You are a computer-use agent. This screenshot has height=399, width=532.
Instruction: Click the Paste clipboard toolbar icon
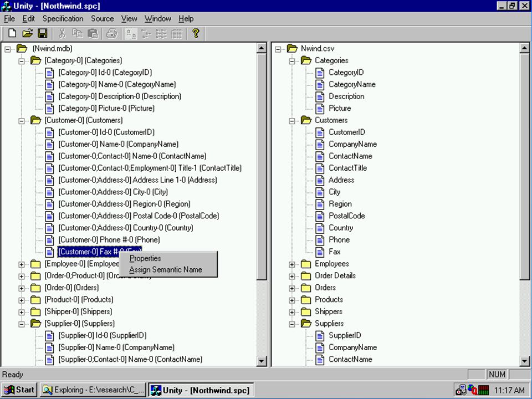tap(93, 33)
